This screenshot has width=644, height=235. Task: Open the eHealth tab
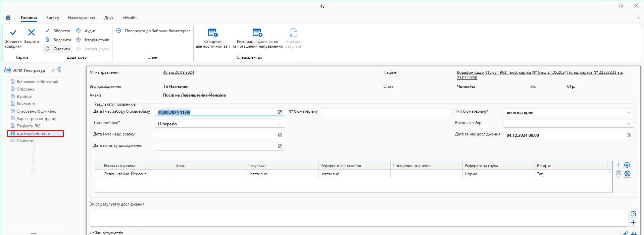pos(130,18)
